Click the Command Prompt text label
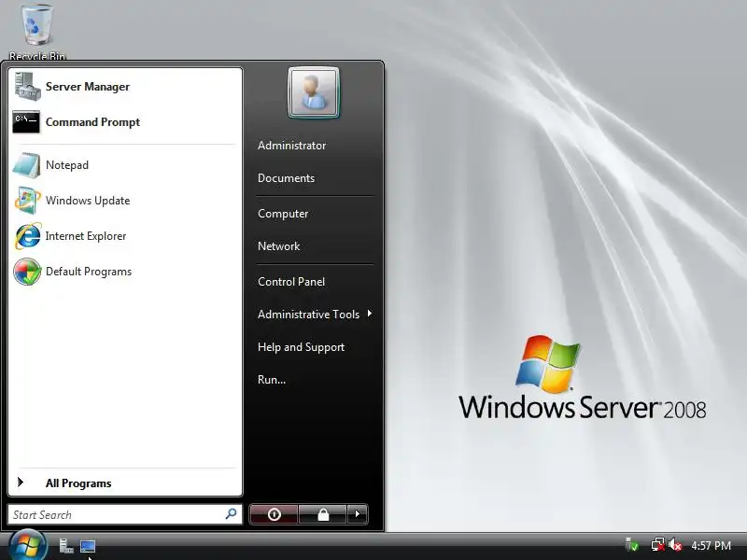The image size is (747, 560). click(x=92, y=122)
